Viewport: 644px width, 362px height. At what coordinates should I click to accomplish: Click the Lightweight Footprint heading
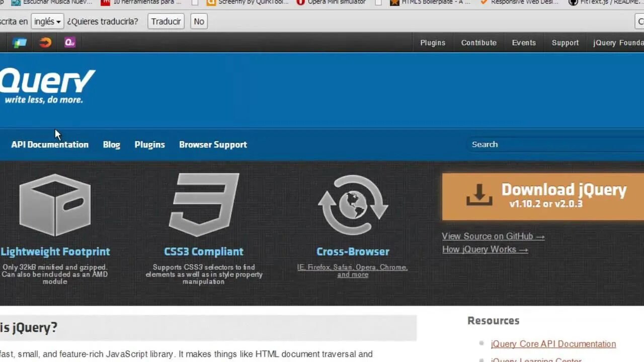(x=55, y=251)
